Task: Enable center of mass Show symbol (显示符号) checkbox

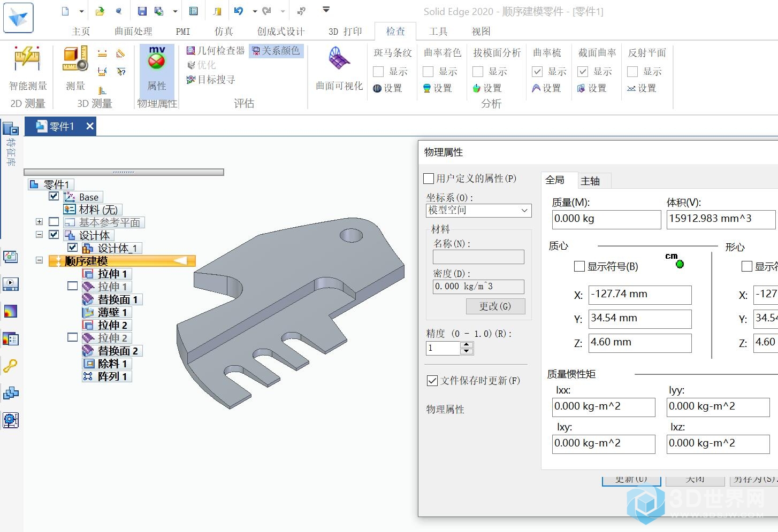Action: click(579, 266)
